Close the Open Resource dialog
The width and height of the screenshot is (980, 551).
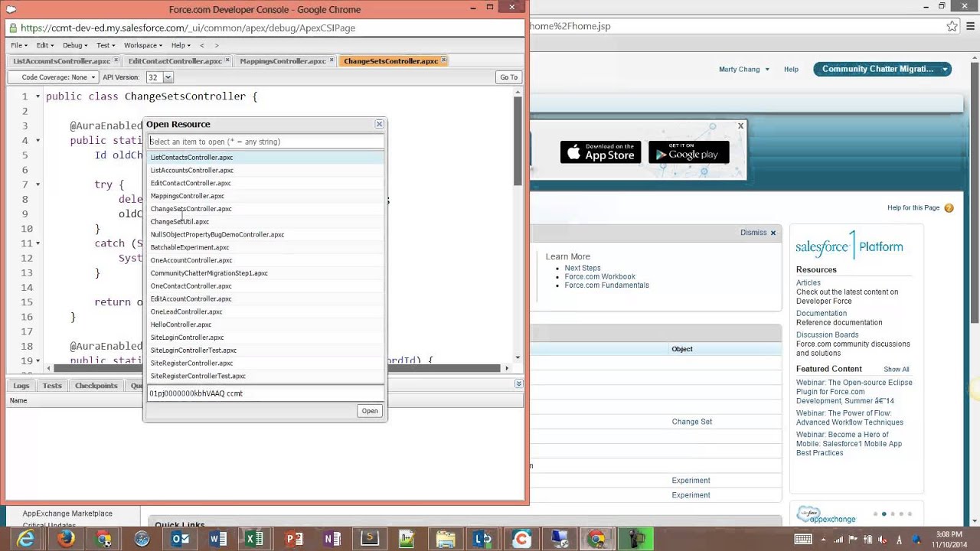[379, 124]
